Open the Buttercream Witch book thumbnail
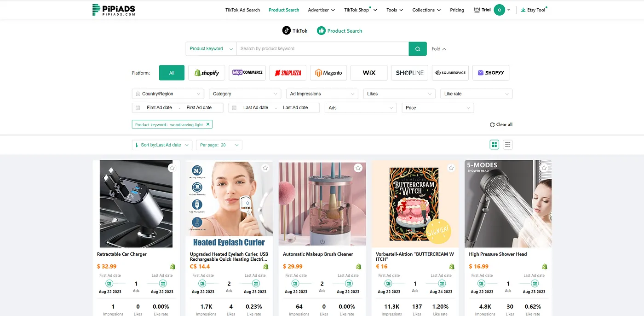Image resolution: width=644 pixels, height=316 pixels. tap(415, 204)
